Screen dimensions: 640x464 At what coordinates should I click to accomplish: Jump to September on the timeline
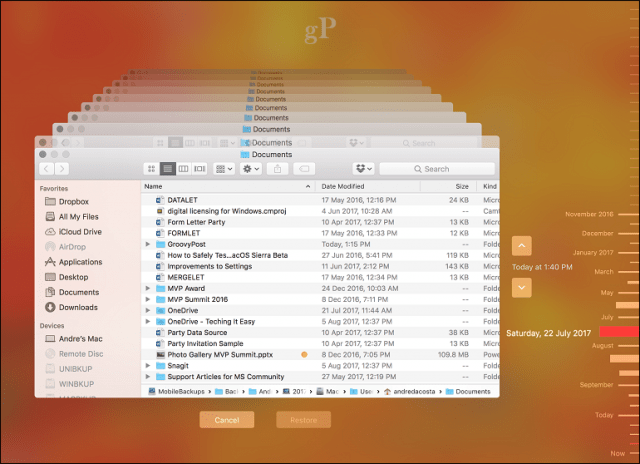click(x=608, y=385)
